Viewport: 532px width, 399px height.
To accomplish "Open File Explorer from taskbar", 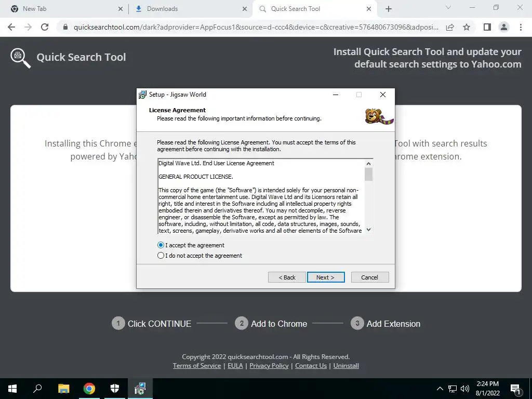I will pos(63,389).
